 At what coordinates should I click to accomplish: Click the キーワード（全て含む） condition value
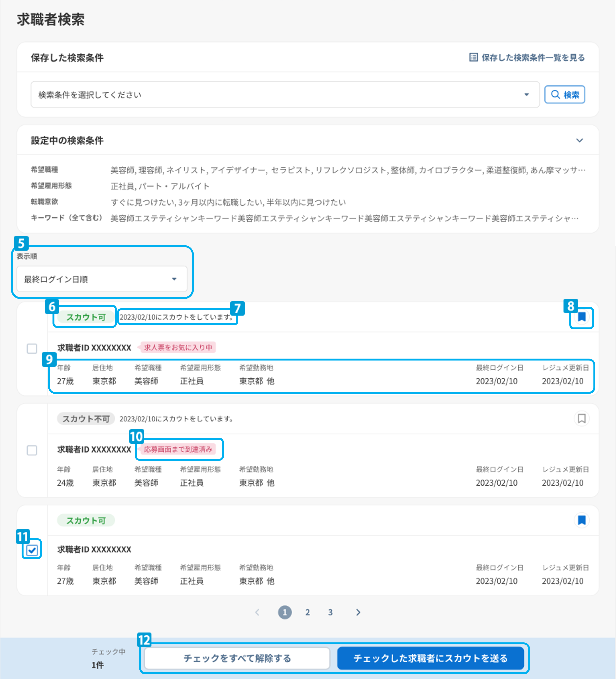click(x=345, y=219)
